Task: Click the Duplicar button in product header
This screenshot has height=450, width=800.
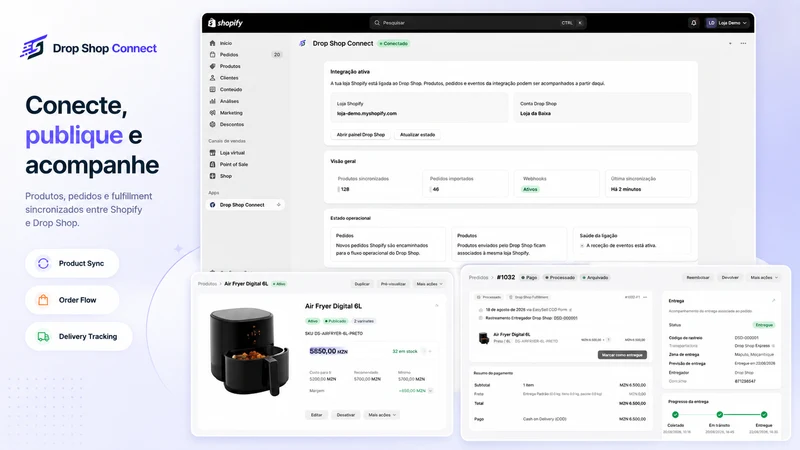Action: (x=362, y=284)
